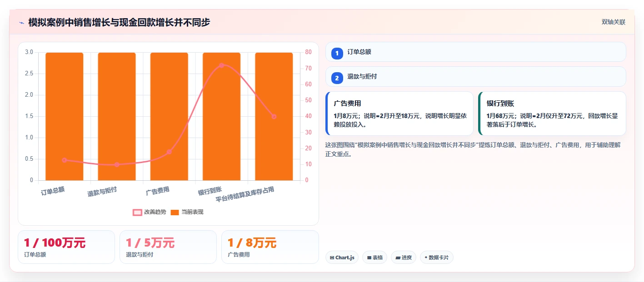Click the 表格 tag icon
Image resolution: width=644 pixels, height=282 pixels.
369,257
